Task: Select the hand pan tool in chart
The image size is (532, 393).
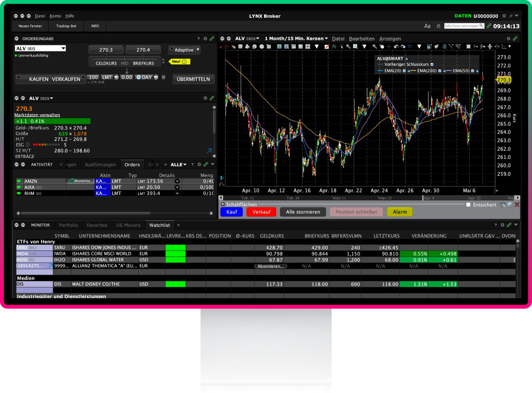Action: click(x=382, y=46)
